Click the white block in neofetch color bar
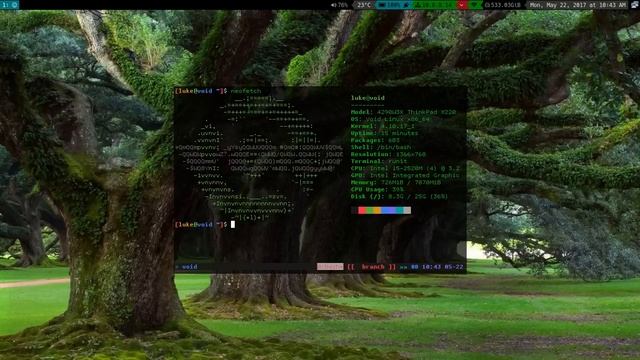640x360 pixels. 407,210
